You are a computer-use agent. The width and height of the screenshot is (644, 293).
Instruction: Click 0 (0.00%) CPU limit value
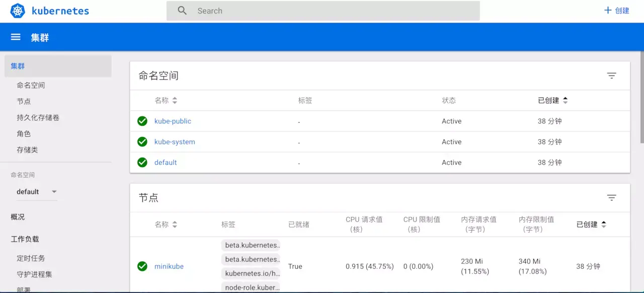tap(418, 266)
